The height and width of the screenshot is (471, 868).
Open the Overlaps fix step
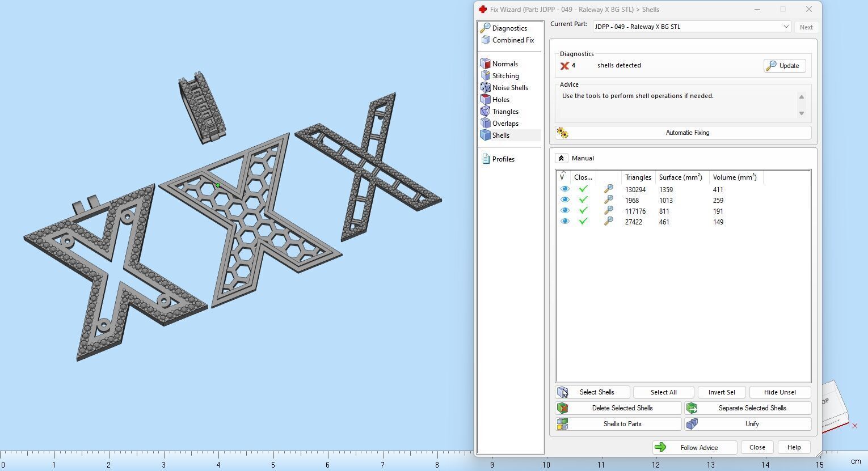505,124
